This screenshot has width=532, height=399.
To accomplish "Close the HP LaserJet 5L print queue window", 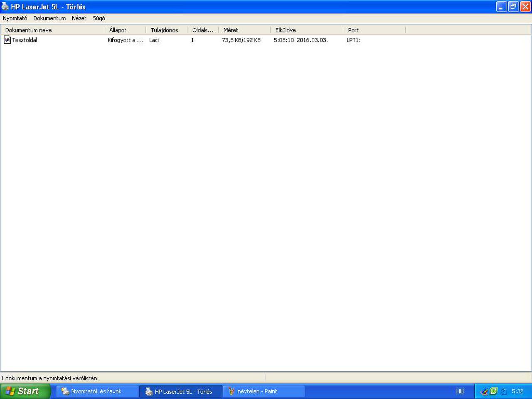I will point(525,7).
